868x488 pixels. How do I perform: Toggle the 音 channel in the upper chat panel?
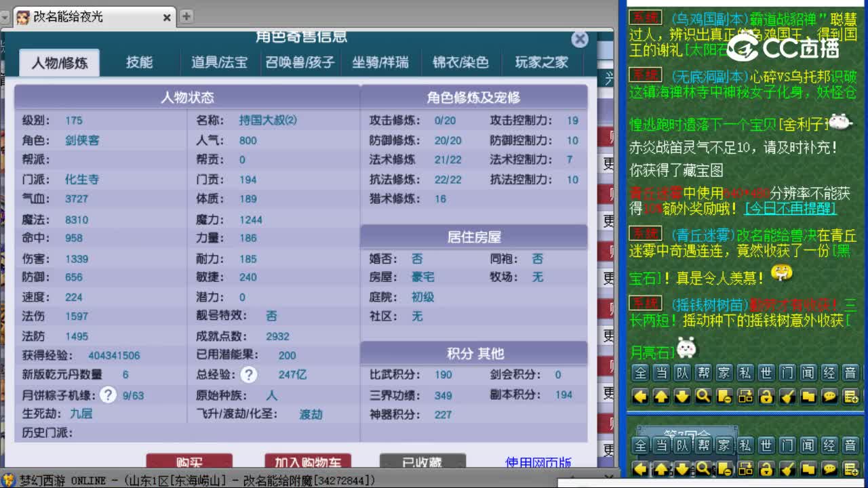(x=850, y=373)
